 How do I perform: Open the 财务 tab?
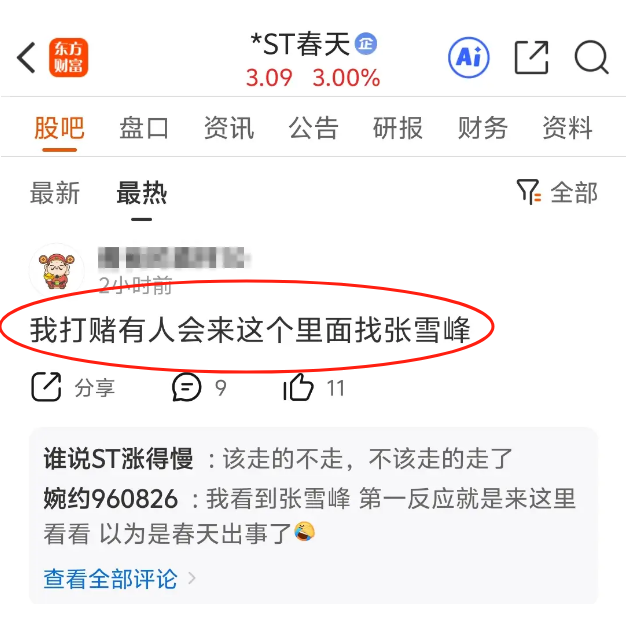483,128
